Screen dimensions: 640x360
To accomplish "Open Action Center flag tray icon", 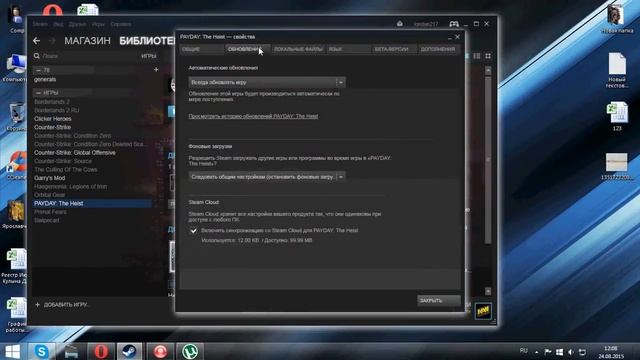I will pyautogui.click(x=548, y=352).
